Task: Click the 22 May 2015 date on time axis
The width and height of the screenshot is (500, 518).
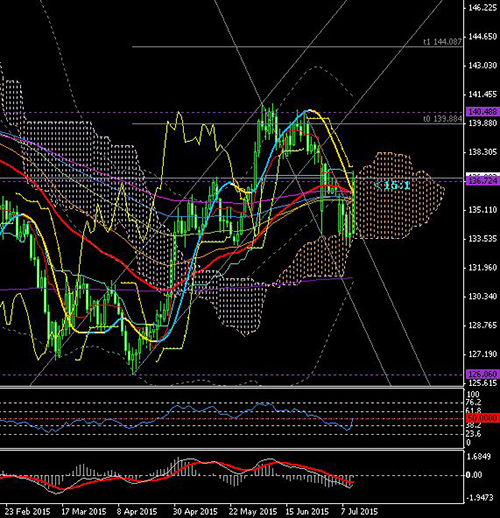Action: pyautogui.click(x=253, y=511)
